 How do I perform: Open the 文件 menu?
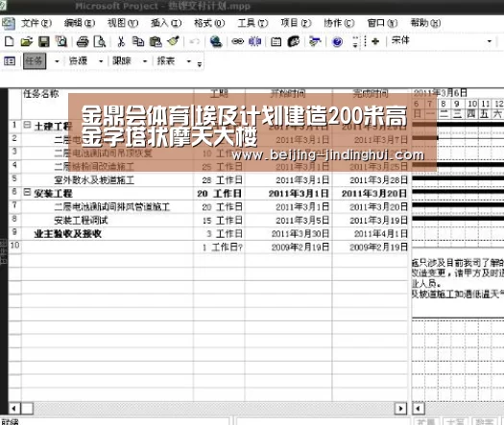(x=36, y=23)
